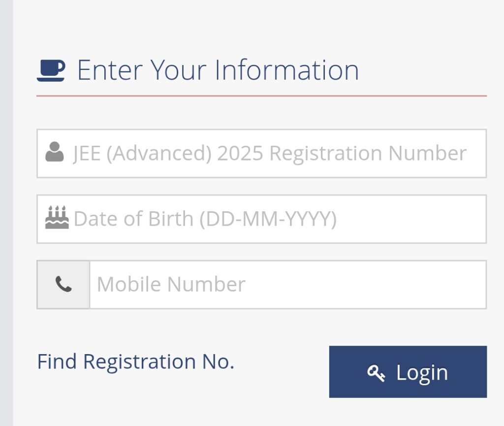Screen dimensions: 504x426
Task: Click the Registration Number placeholder text
Action: point(368,153)
